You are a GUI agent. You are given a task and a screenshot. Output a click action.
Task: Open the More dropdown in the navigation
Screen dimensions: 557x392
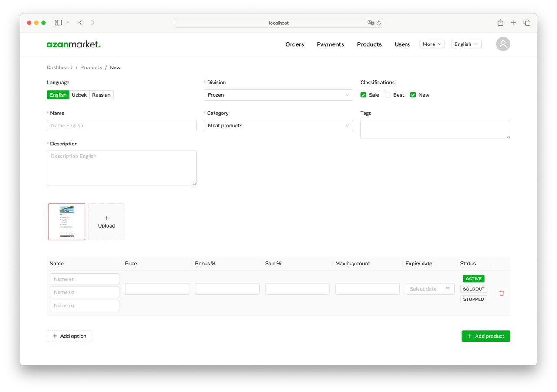pos(431,44)
